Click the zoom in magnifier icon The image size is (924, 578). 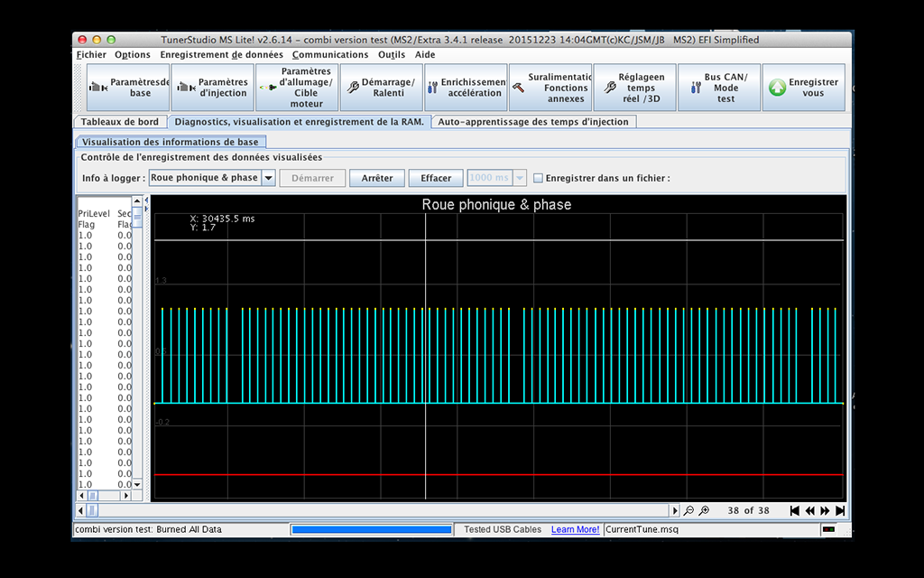pyautogui.click(x=704, y=510)
